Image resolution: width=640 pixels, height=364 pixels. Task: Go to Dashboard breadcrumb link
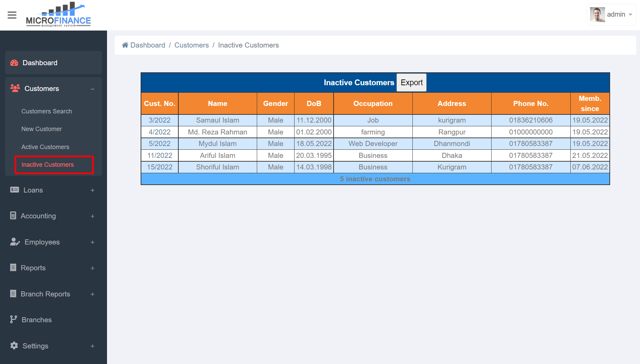click(148, 45)
